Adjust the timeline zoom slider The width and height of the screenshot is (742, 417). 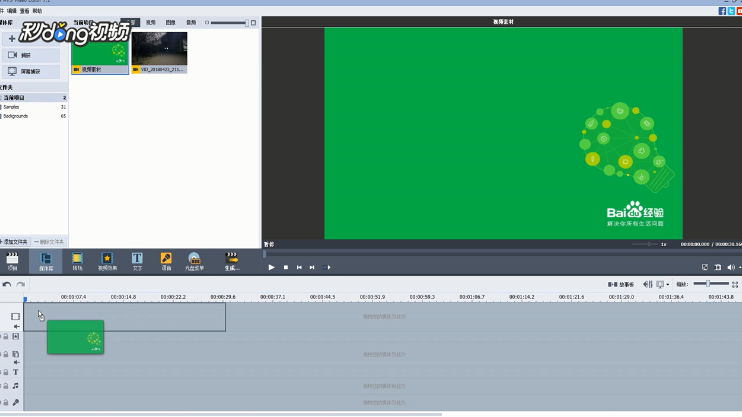click(711, 284)
